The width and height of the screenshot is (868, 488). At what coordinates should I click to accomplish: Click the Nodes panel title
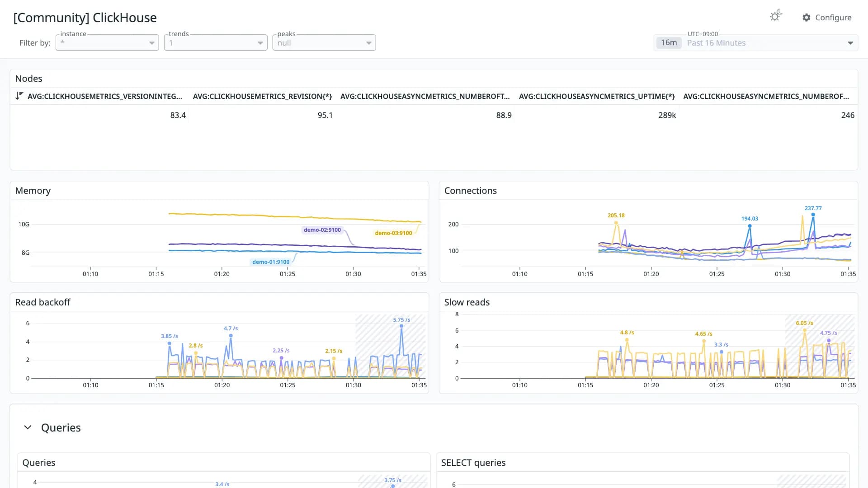[29, 79]
